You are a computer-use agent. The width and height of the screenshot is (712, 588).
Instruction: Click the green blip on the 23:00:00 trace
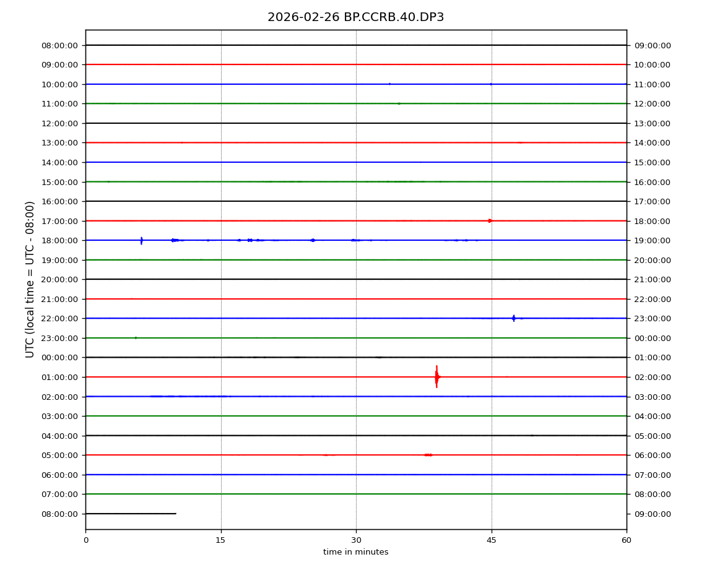click(x=136, y=338)
